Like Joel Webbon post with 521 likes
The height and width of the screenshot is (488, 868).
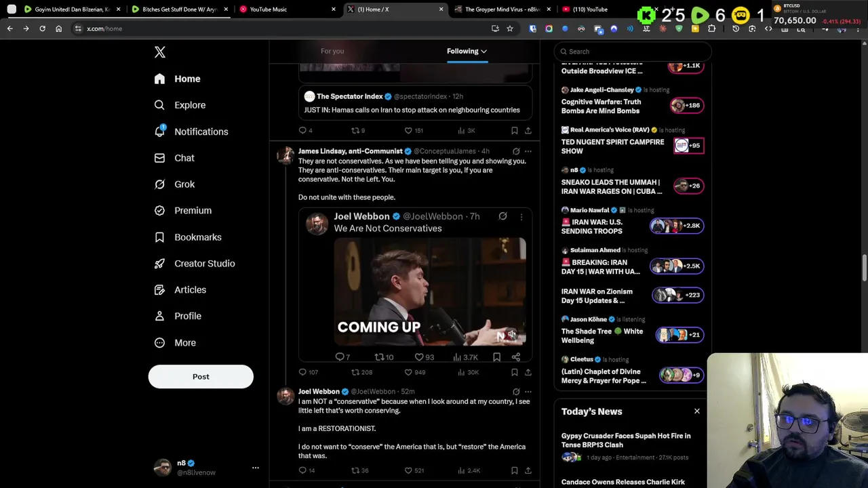(408, 470)
